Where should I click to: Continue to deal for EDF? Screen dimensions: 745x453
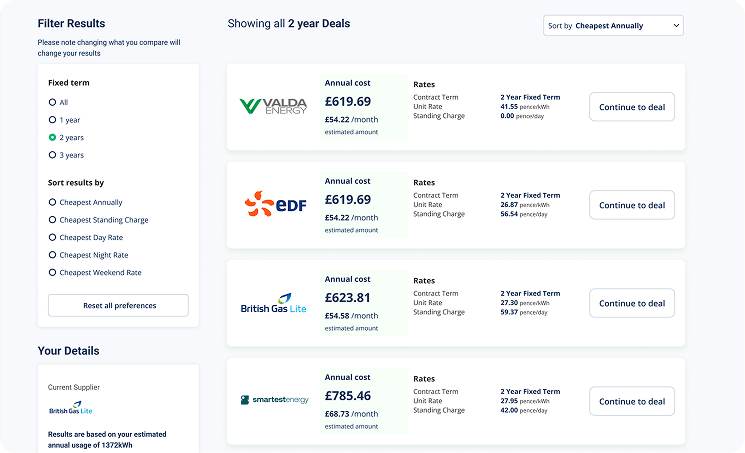click(632, 205)
